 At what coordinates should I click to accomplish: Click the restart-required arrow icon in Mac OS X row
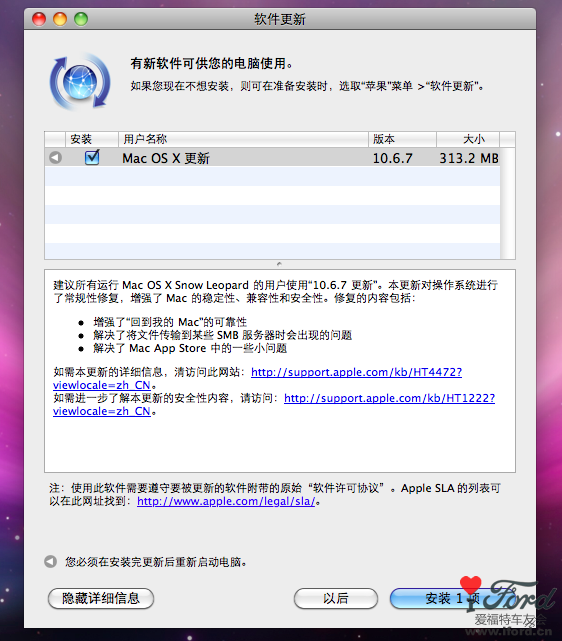coord(55,157)
